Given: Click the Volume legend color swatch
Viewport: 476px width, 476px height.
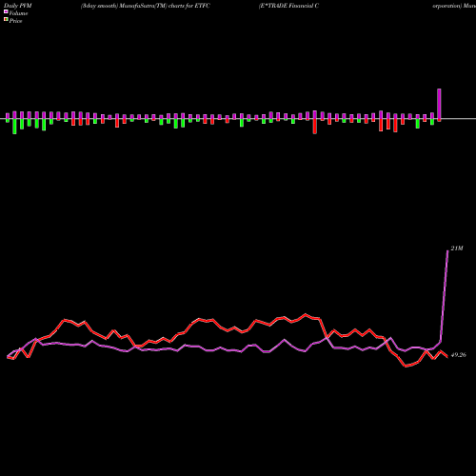Looking at the screenshot, I should [x=6, y=12].
